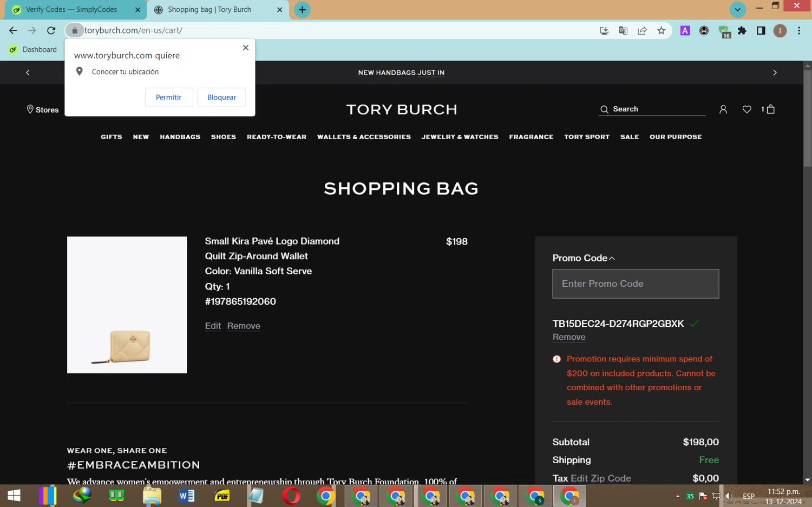Click the forward navigation arrow
Viewport: 812px width, 507px height.
(x=32, y=30)
